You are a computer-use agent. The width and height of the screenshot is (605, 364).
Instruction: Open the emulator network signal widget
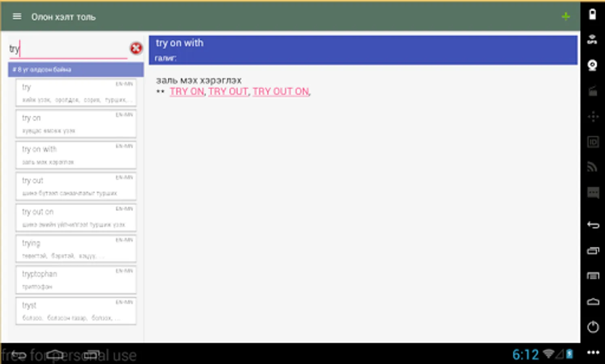pyautogui.click(x=593, y=167)
